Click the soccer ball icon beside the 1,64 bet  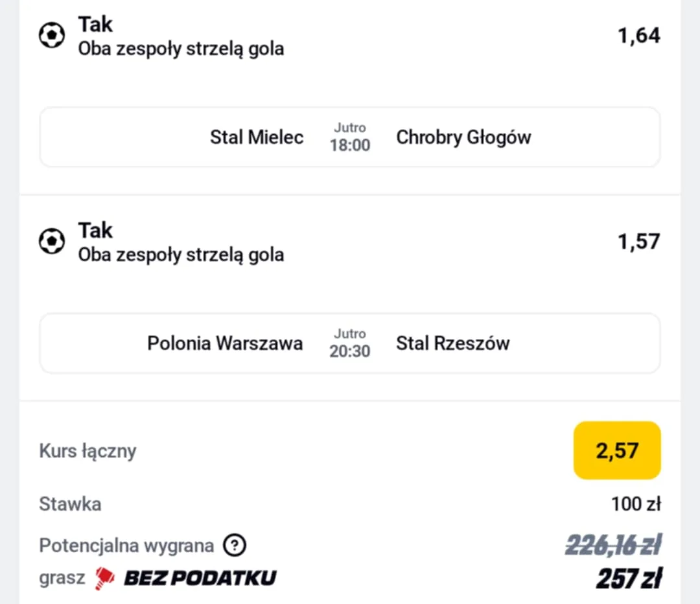(52, 36)
